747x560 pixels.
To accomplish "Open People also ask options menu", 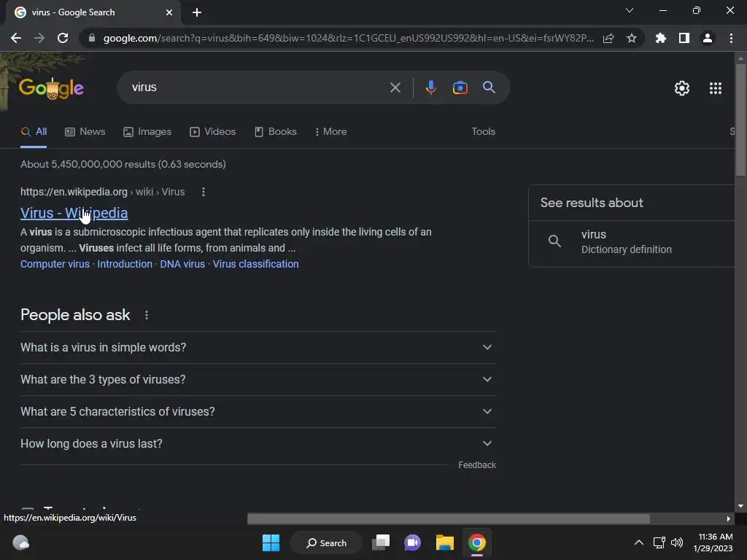I will pos(146,315).
